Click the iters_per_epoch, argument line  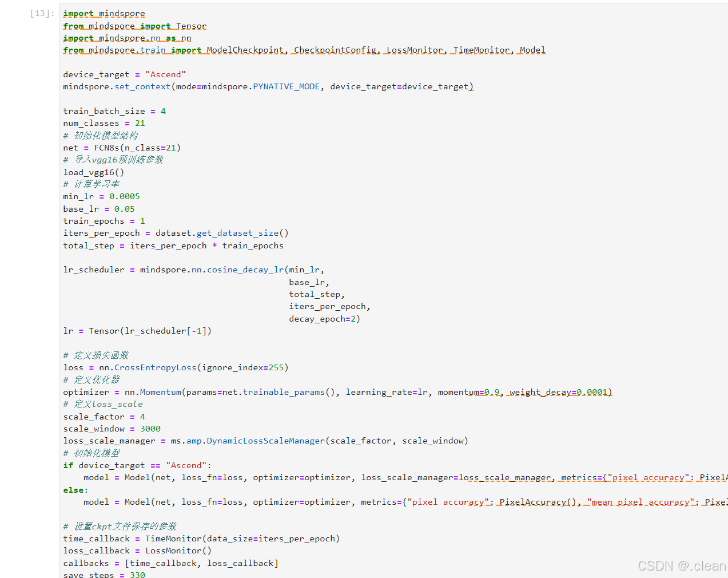[329, 306]
